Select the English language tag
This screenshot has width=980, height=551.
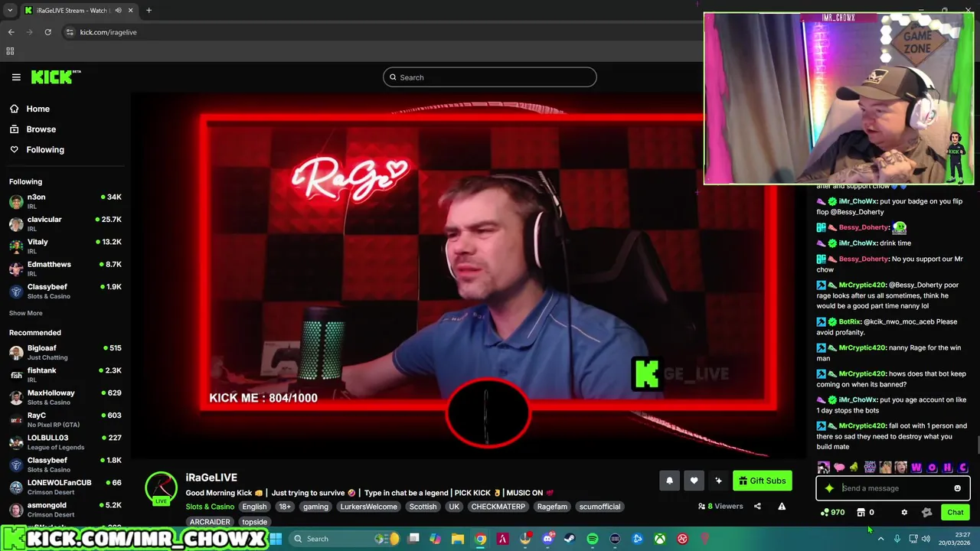[254, 507]
